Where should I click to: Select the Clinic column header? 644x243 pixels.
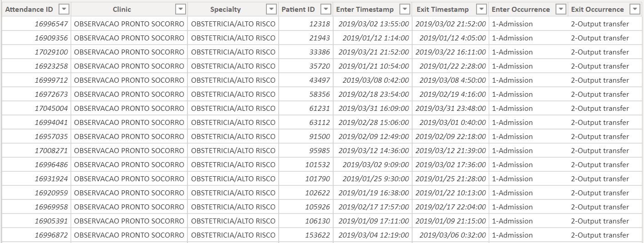(x=122, y=9)
